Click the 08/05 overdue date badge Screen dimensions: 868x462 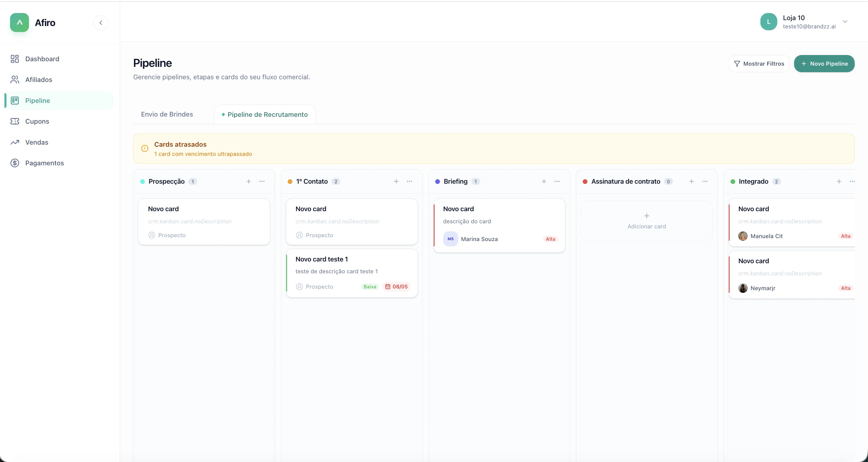(396, 287)
